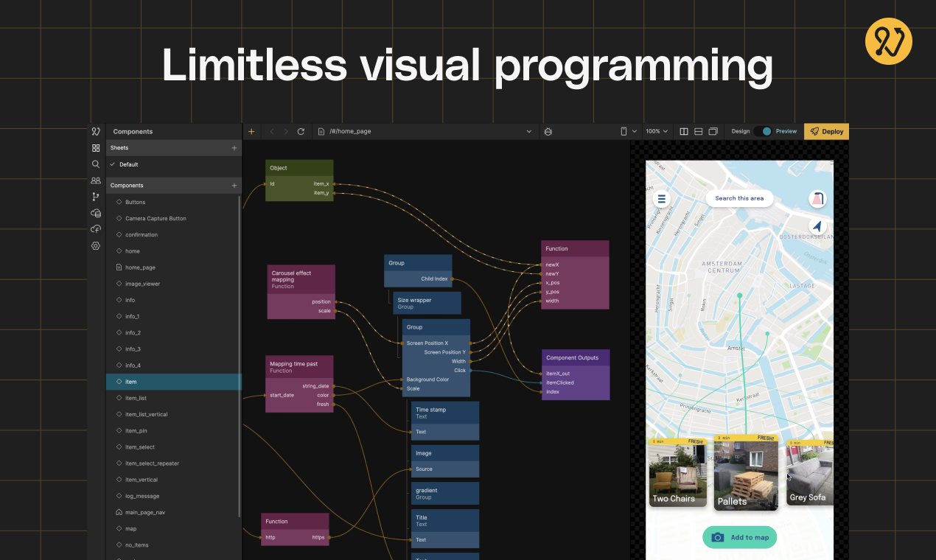Add a new sheet with plus icon

click(x=234, y=148)
